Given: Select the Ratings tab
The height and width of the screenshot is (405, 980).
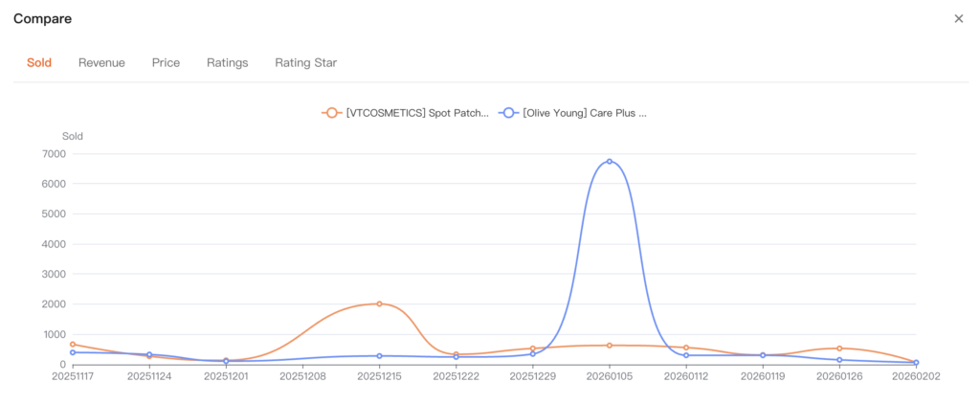Looking at the screenshot, I should tap(227, 63).
